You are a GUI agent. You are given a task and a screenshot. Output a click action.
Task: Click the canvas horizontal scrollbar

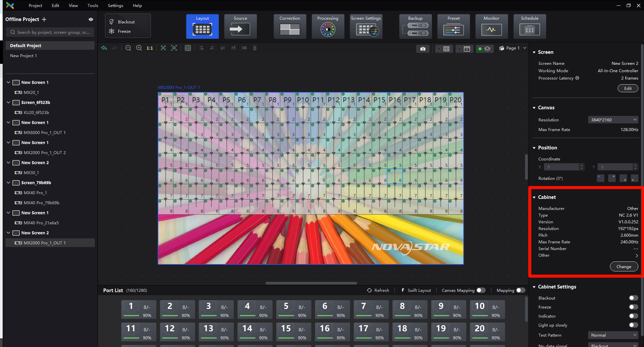pos(311,283)
